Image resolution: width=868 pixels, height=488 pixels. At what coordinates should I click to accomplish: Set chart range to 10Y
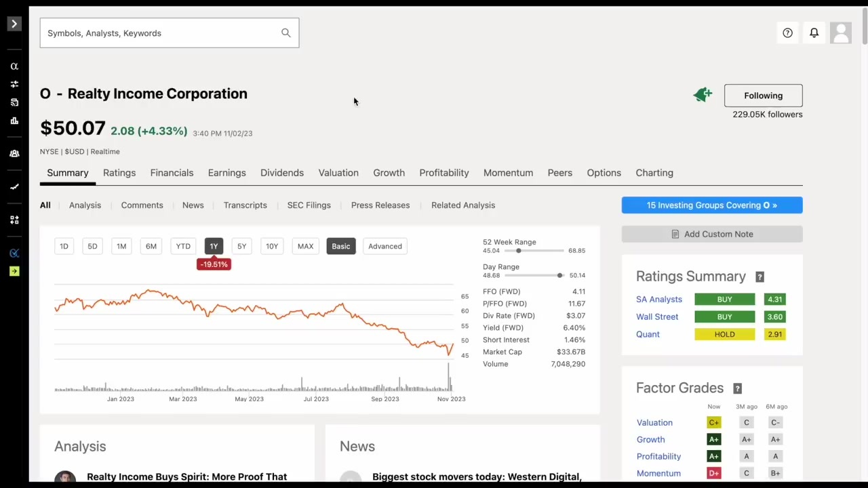[272, 246]
